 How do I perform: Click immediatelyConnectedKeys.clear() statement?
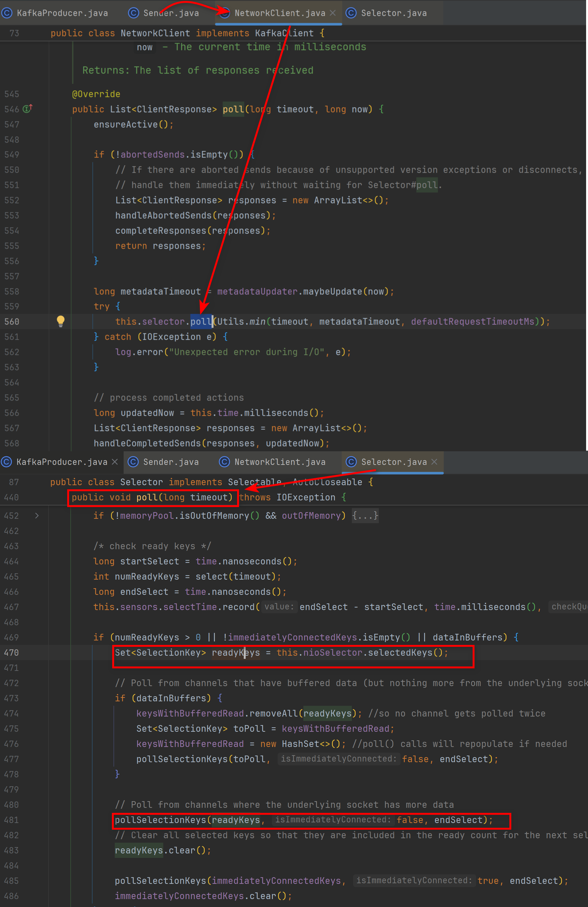point(203,896)
